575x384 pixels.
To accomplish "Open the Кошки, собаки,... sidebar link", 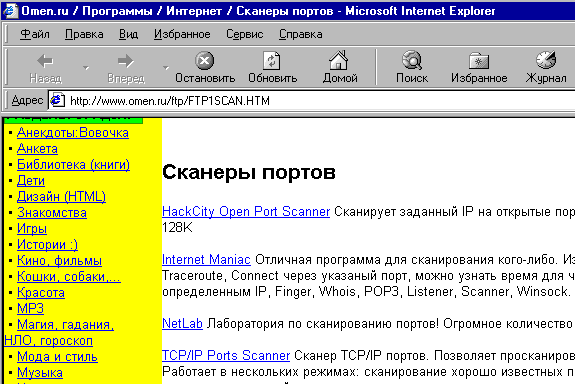I will tap(69, 277).
